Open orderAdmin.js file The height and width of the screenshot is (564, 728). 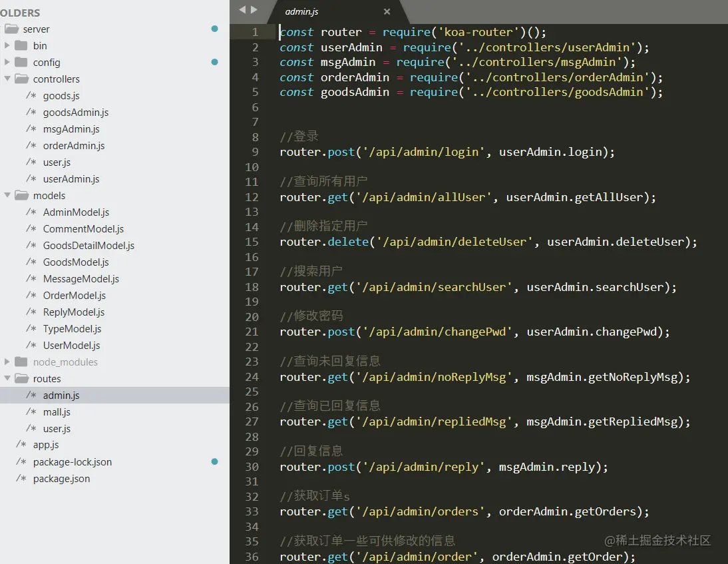74,146
